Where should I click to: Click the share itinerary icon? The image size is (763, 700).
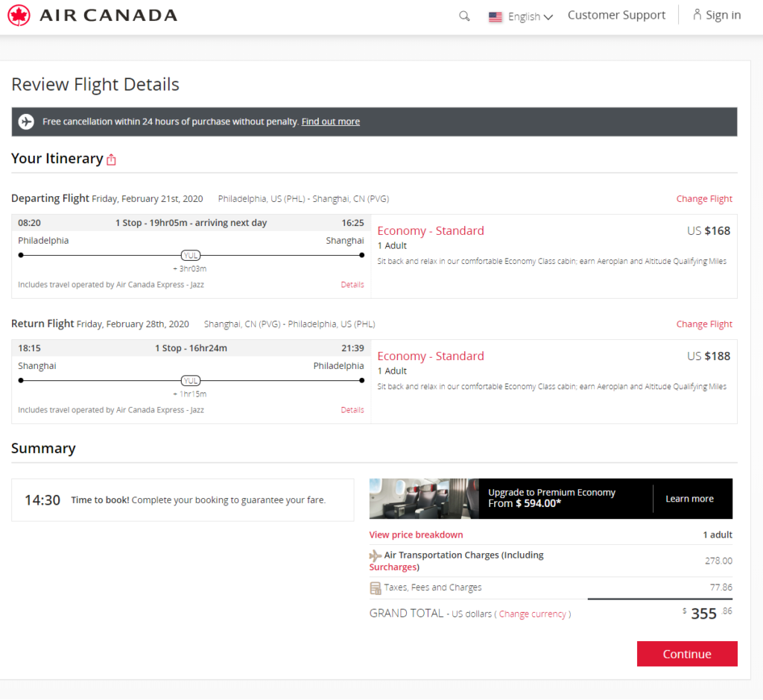[x=112, y=160]
